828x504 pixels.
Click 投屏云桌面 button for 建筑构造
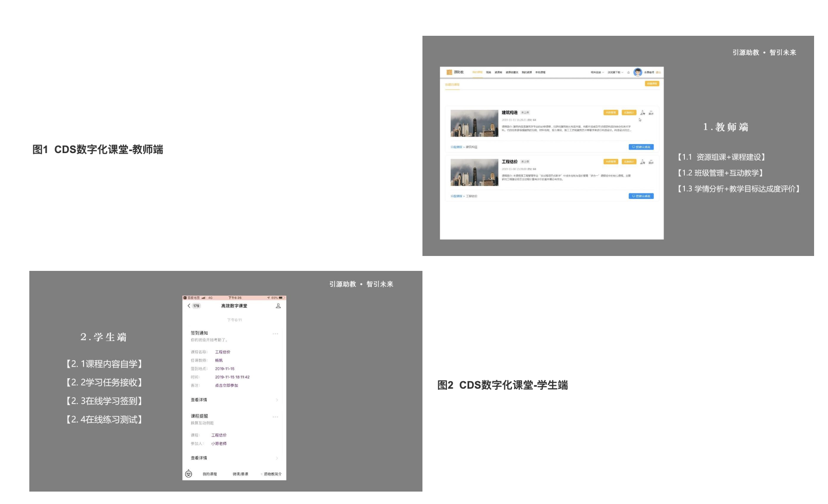[x=641, y=147]
